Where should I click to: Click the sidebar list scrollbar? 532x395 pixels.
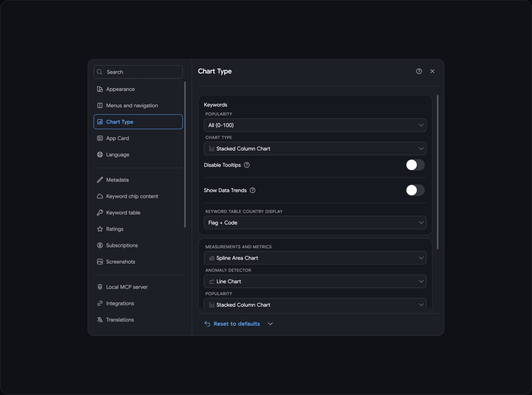click(x=185, y=155)
